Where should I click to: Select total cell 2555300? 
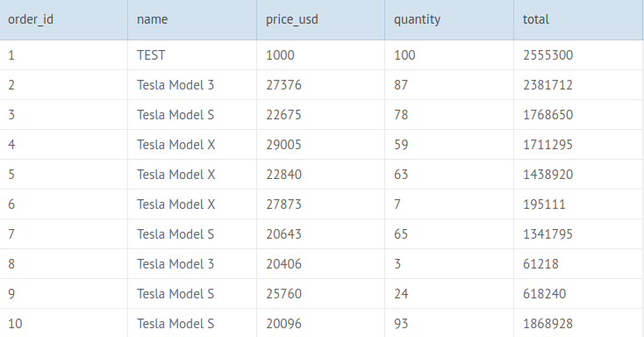(x=578, y=55)
